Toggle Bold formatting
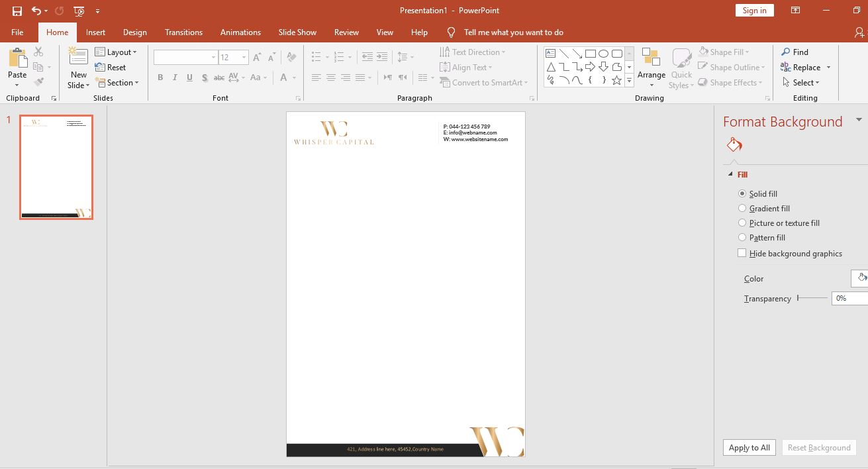868x469 pixels. 160,78
